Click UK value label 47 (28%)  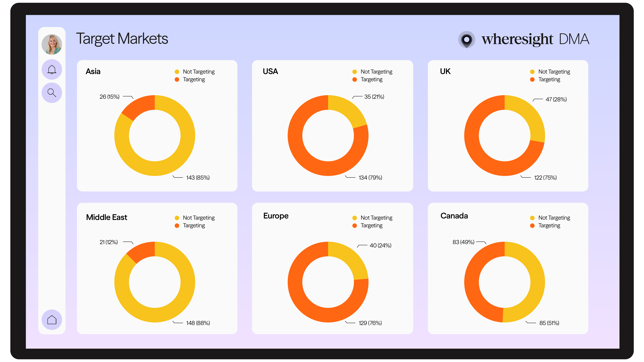tap(556, 100)
